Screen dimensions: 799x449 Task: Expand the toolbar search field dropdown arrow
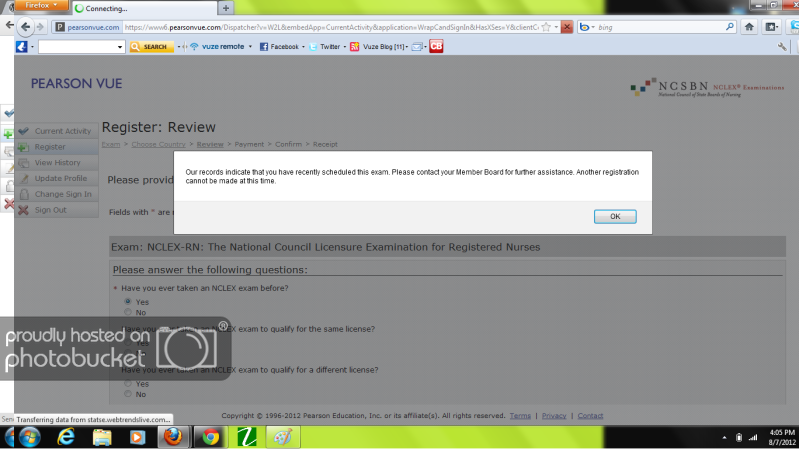tap(120, 47)
